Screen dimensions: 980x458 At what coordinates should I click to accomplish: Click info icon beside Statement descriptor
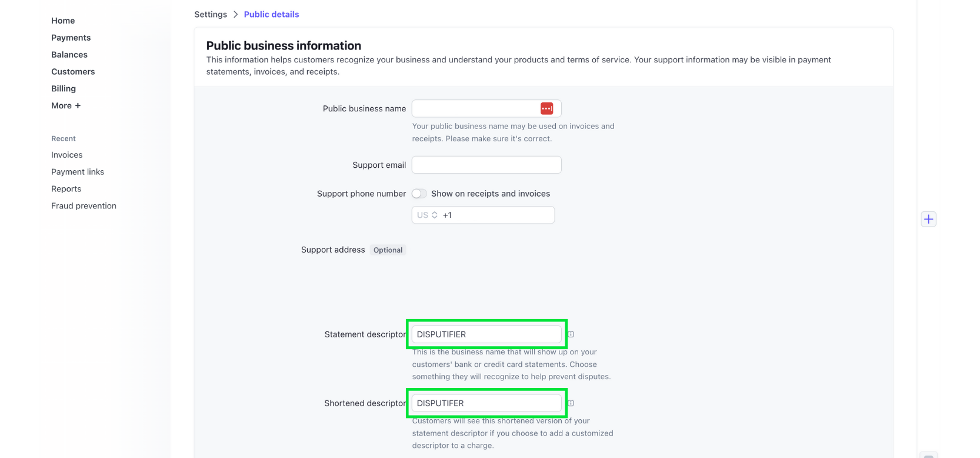pos(571,334)
